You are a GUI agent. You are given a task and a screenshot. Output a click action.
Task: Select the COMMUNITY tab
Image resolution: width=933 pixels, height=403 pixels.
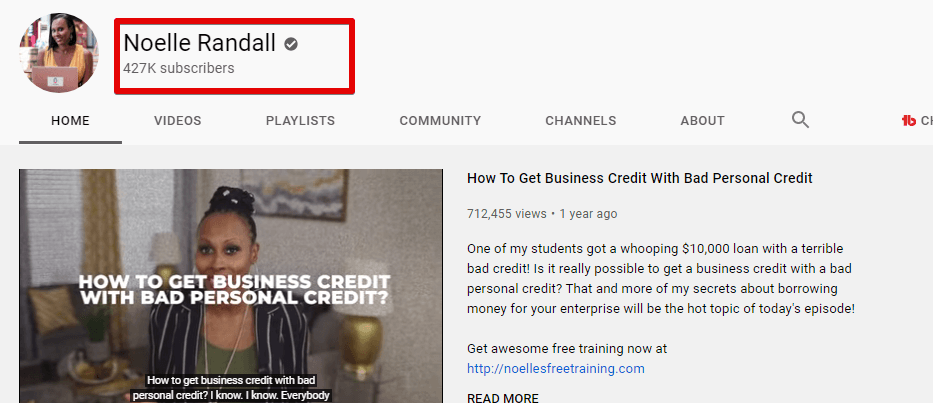[440, 121]
